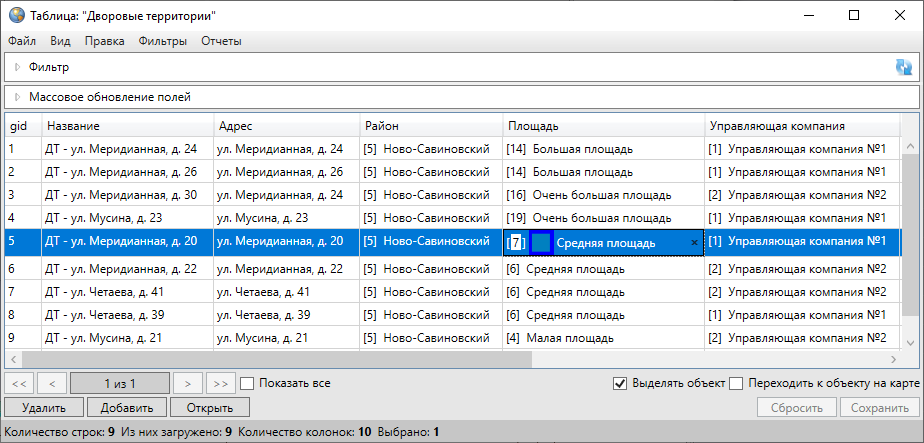
Task: Go to next page with > button
Action: click(186, 383)
